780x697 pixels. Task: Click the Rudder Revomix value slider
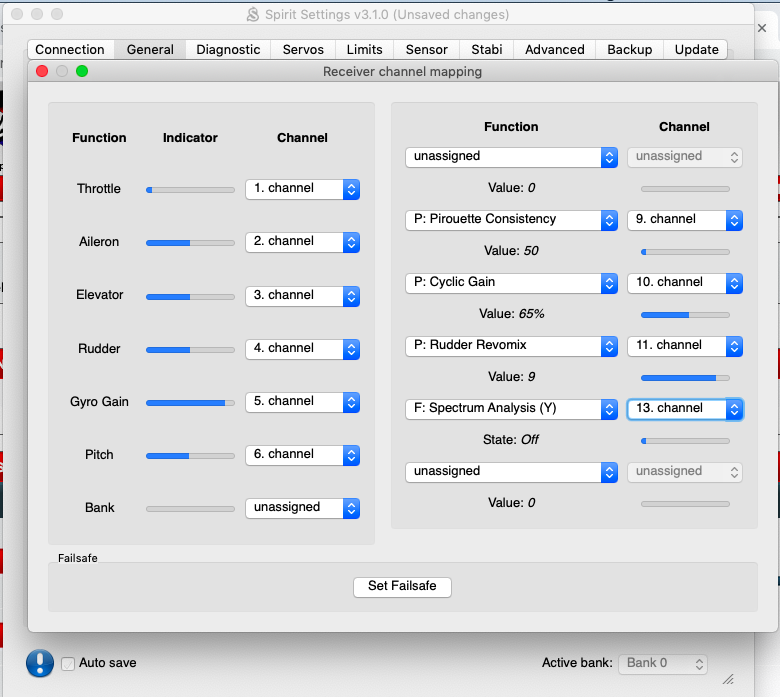[685, 378]
